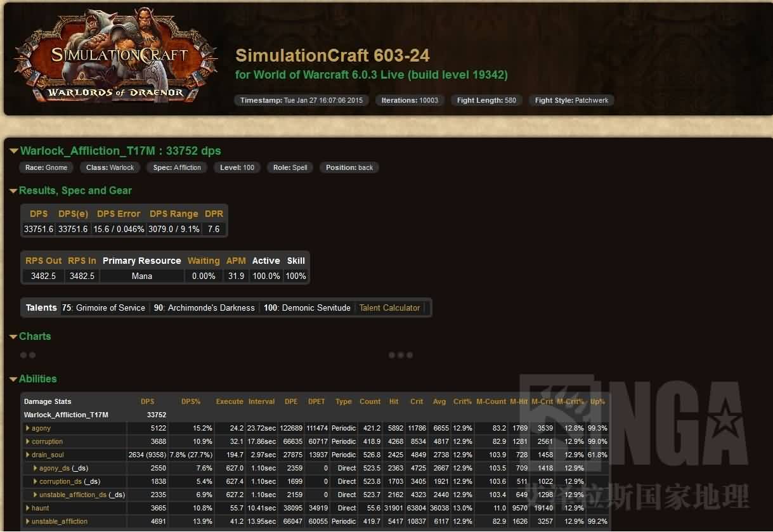Click the agony 15.2% DPS% cell
Screen dimensions: 773x532
pos(191,429)
